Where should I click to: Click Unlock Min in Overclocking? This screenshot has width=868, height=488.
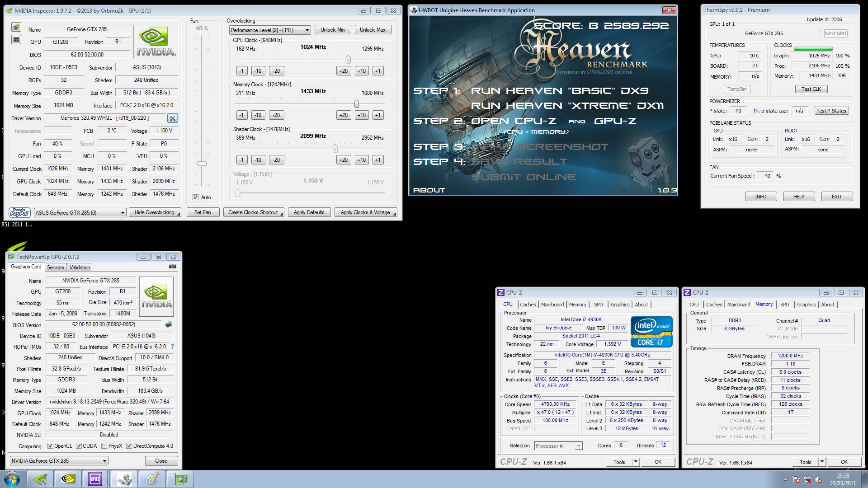coord(333,30)
